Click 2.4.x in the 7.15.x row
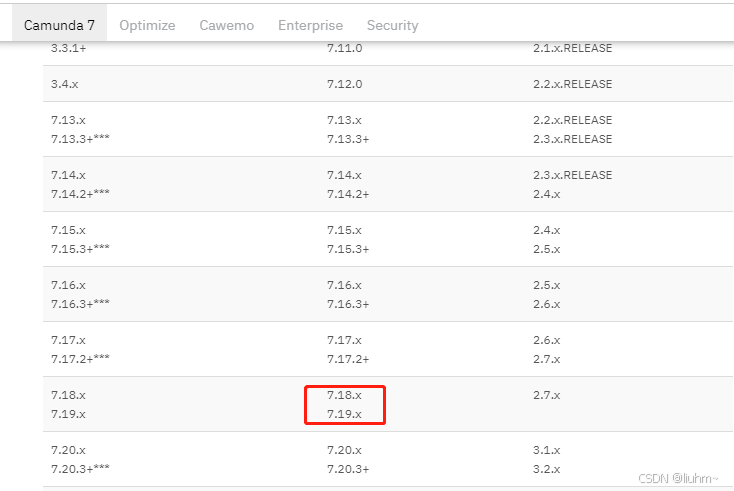Screen dimensions: 734x491 tap(546, 230)
